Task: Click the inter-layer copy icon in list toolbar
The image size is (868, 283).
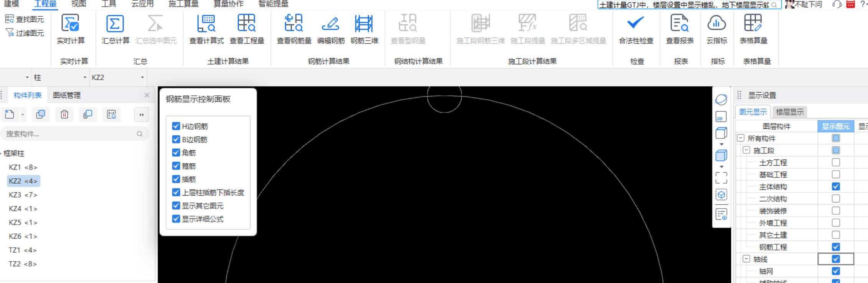Action: 88,114
